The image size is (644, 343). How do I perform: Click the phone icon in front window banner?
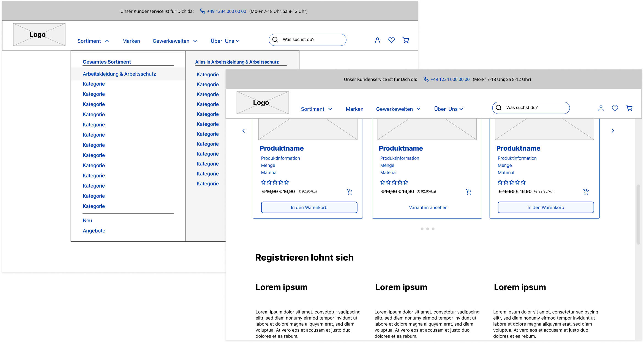click(x=426, y=79)
